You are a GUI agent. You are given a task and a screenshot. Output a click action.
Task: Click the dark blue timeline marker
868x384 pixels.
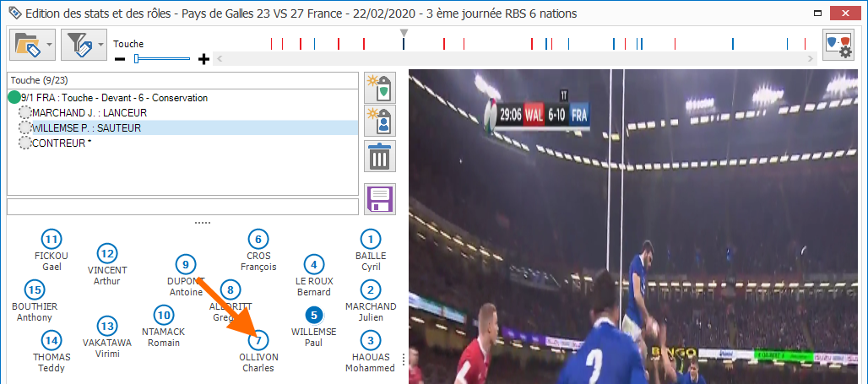tap(404, 43)
